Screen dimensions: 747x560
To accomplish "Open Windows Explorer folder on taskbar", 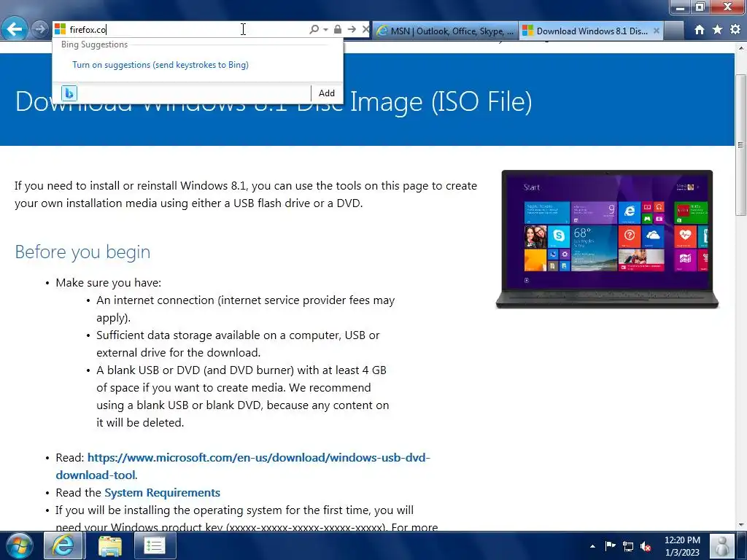I will 110,545.
